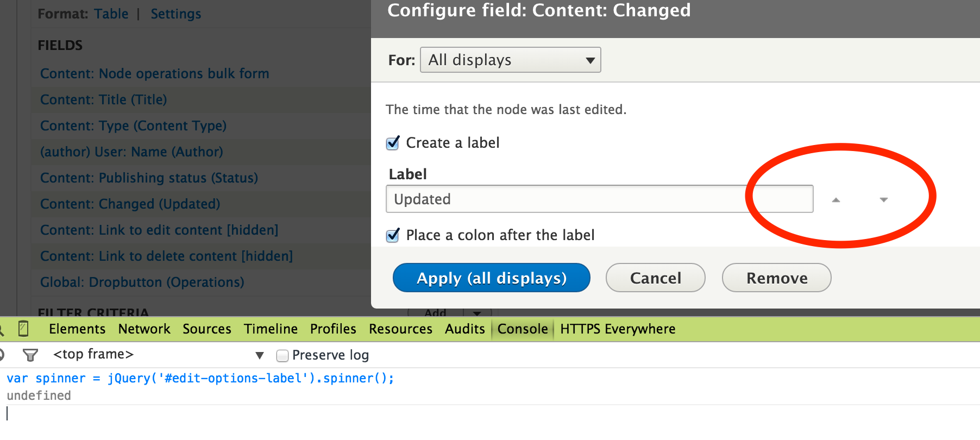Click the spinner down arrow beside Label
Screen dimensions: 980x440
point(883,200)
